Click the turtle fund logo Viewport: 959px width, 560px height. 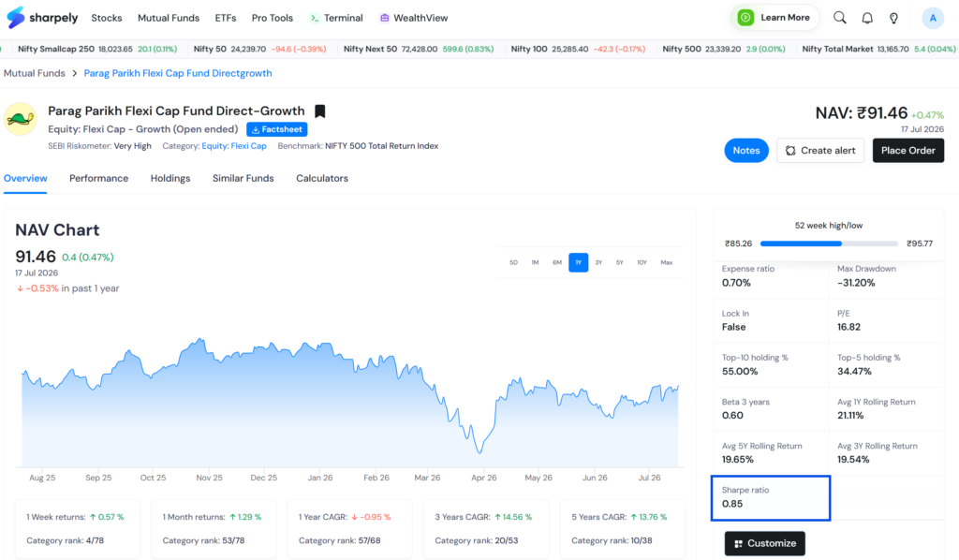(21, 119)
